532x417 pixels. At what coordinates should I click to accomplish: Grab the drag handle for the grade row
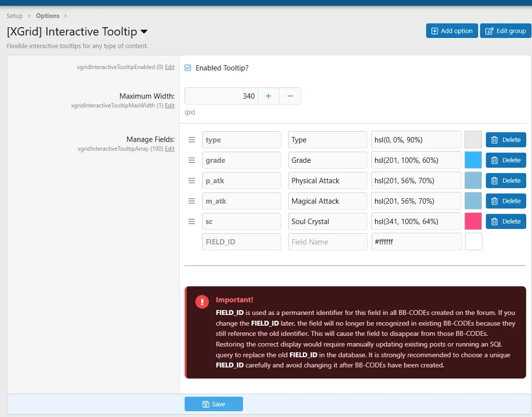(192, 160)
